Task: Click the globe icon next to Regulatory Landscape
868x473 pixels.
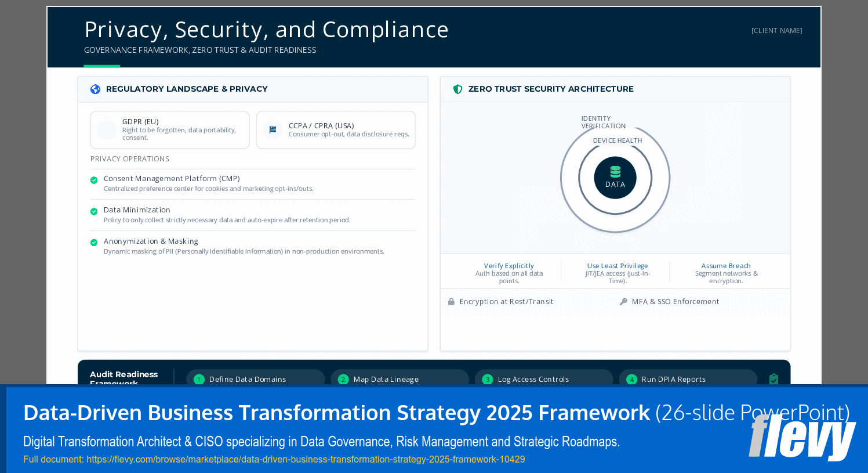Action: [96, 89]
